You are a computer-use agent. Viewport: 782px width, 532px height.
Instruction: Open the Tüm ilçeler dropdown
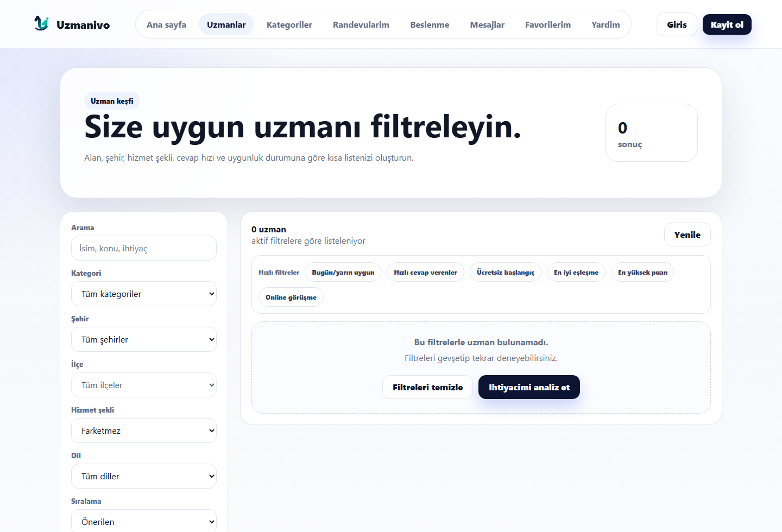tap(144, 385)
